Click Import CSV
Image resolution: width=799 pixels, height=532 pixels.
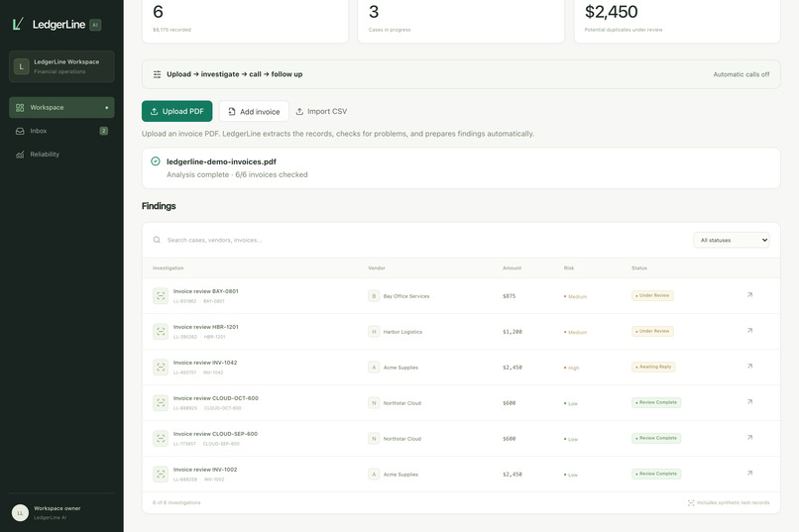click(x=321, y=111)
